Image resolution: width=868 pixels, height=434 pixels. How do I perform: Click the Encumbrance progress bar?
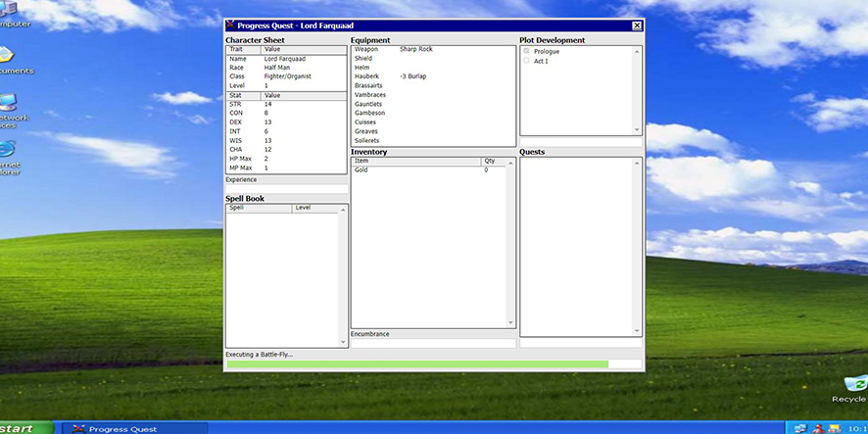[433, 343]
